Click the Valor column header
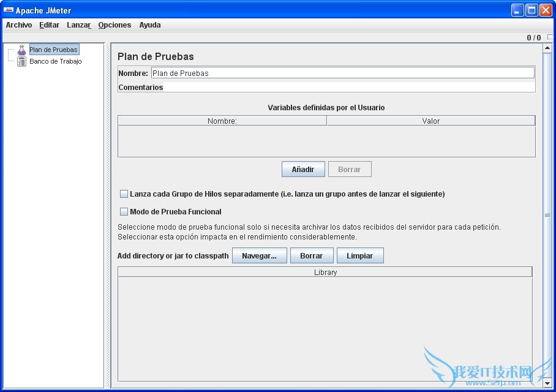 [x=430, y=121]
